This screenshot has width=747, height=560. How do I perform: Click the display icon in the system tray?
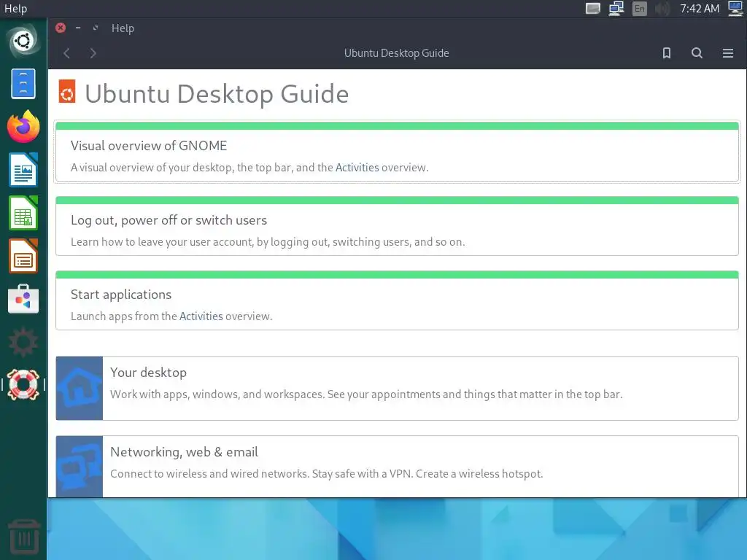pos(592,9)
